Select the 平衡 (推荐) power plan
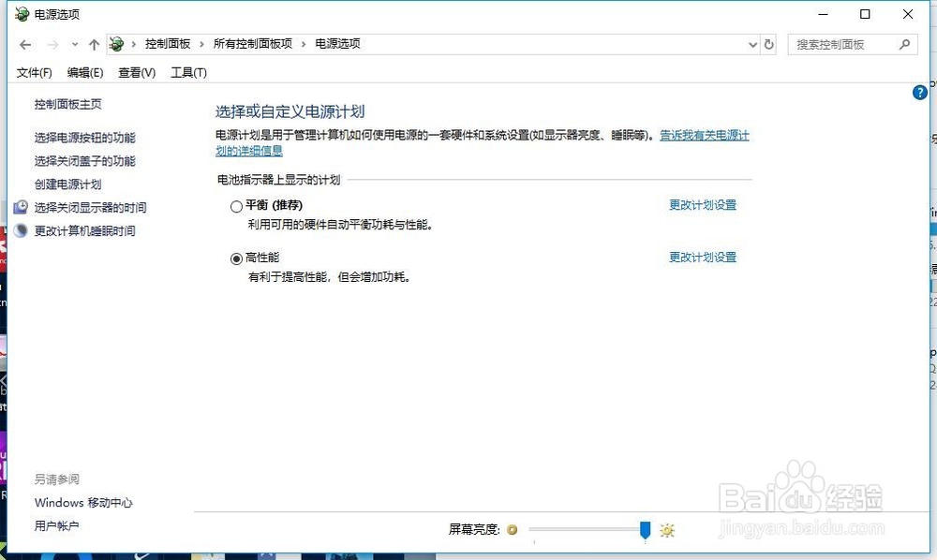This screenshot has width=937, height=560. pos(236,206)
